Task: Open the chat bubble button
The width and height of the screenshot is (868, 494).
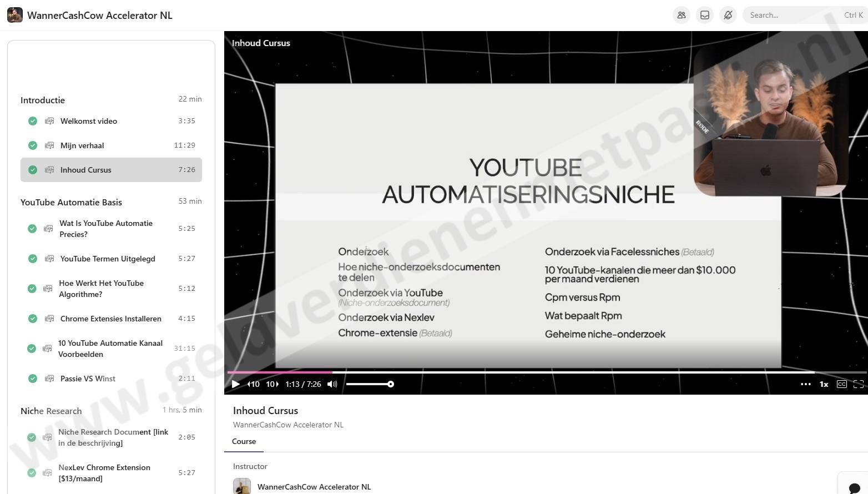Action: pyautogui.click(x=854, y=487)
